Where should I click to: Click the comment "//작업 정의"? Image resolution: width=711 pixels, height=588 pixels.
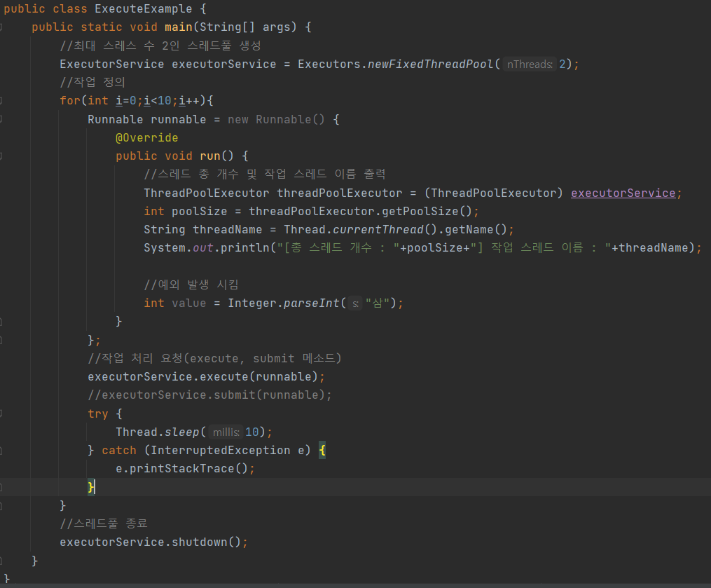92,82
